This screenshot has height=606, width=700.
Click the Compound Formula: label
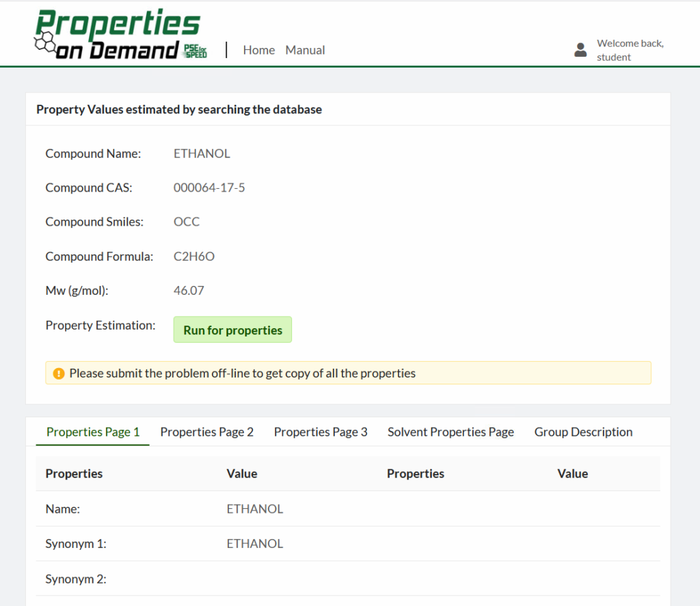(99, 256)
